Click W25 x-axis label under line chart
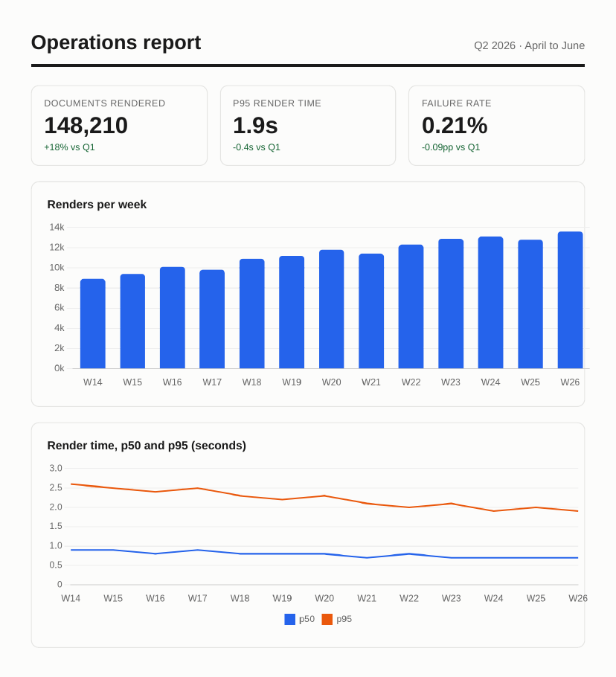This screenshot has height=677, width=616. [x=536, y=598]
